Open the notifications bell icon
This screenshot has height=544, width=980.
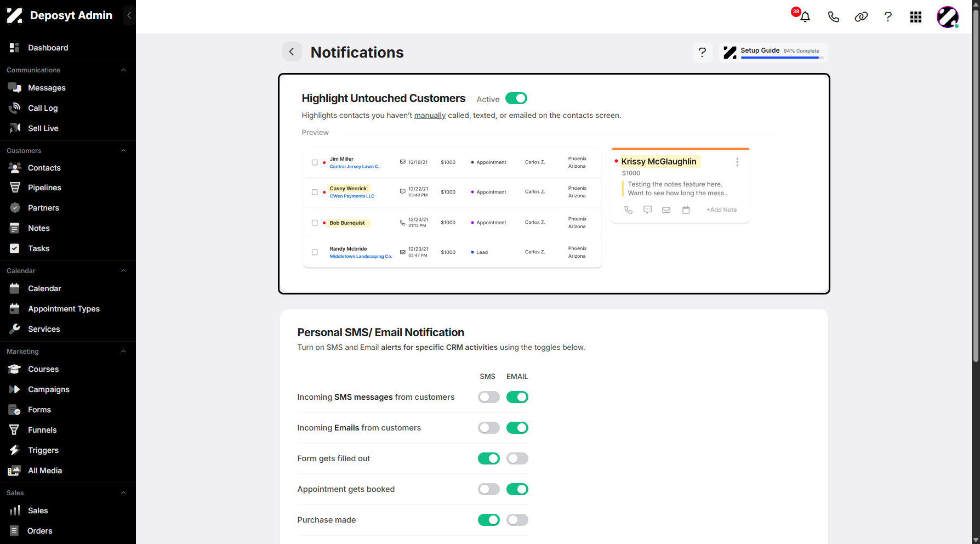[805, 17]
